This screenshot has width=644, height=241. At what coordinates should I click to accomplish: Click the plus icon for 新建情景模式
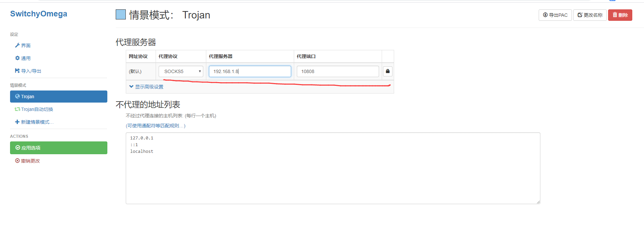17,122
